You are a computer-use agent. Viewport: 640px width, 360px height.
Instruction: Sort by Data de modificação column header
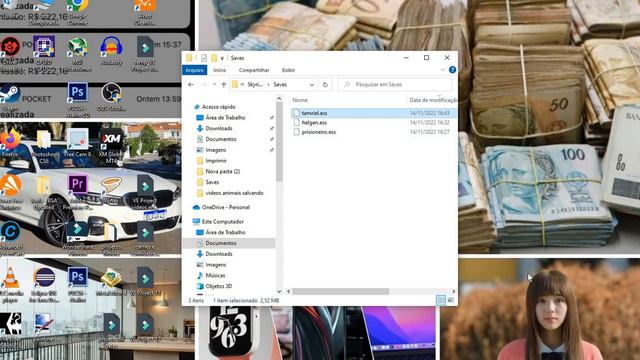coord(433,100)
